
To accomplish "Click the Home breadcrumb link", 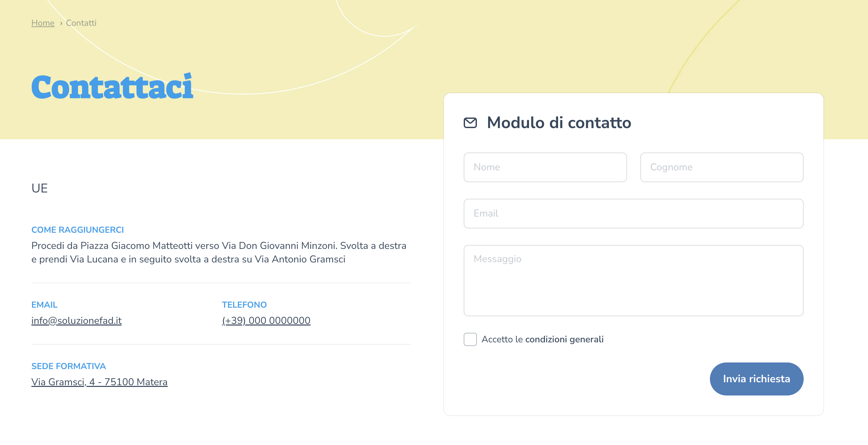I will 43,23.
